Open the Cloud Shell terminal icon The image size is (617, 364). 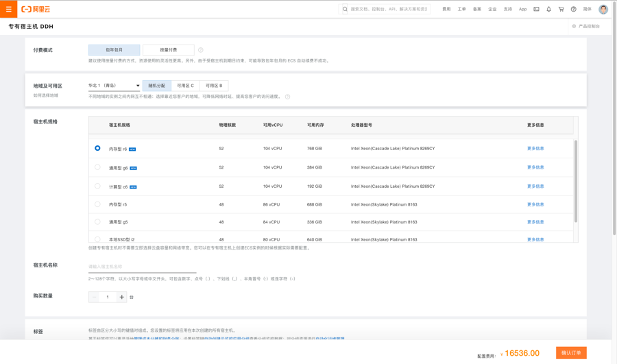pos(536,9)
